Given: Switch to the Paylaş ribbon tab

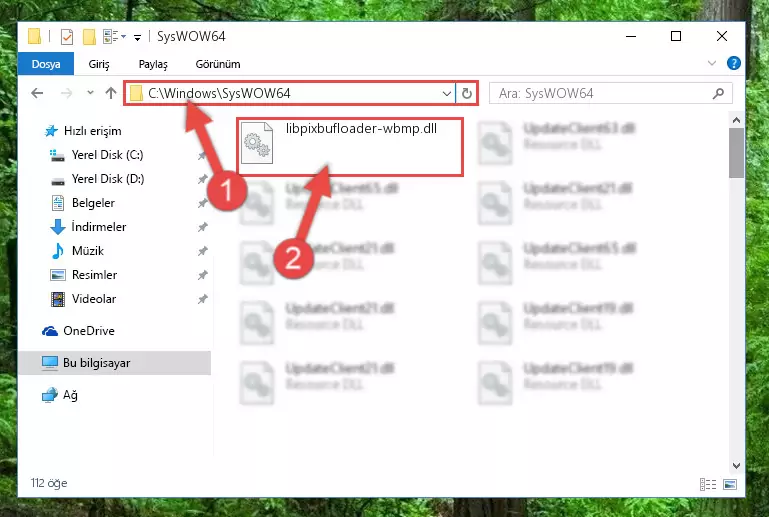Looking at the screenshot, I should 153,64.
